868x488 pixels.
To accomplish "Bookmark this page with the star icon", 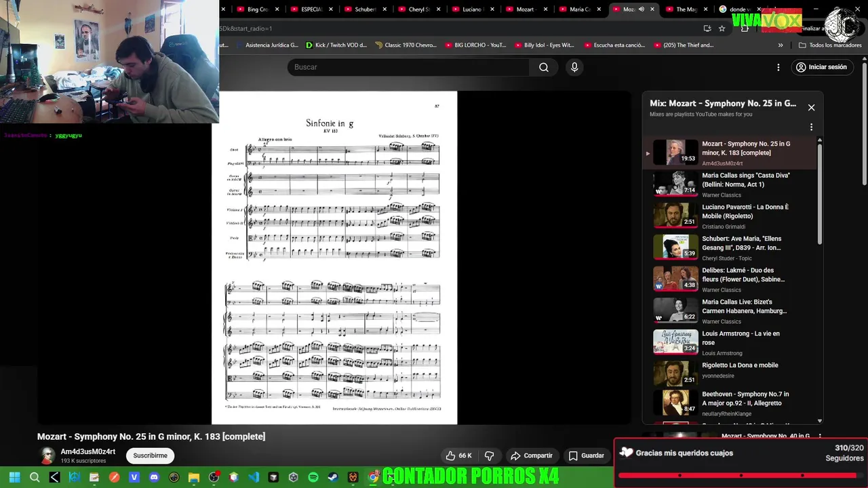I will tap(722, 28).
